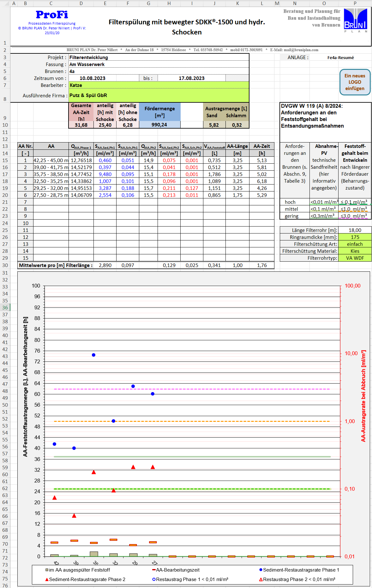372x588 pixels.
Task: Click the red axis label 100,00
Action: [x=352, y=286]
